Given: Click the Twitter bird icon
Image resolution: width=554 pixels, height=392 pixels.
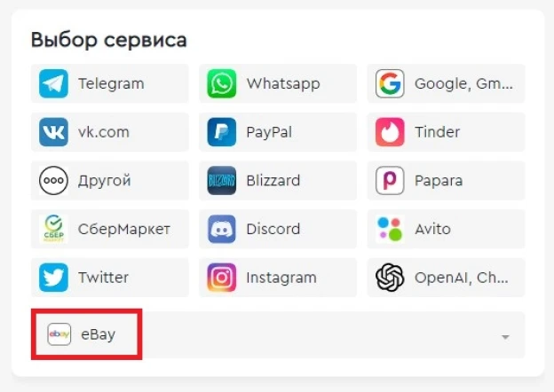Looking at the screenshot, I should click(53, 278).
